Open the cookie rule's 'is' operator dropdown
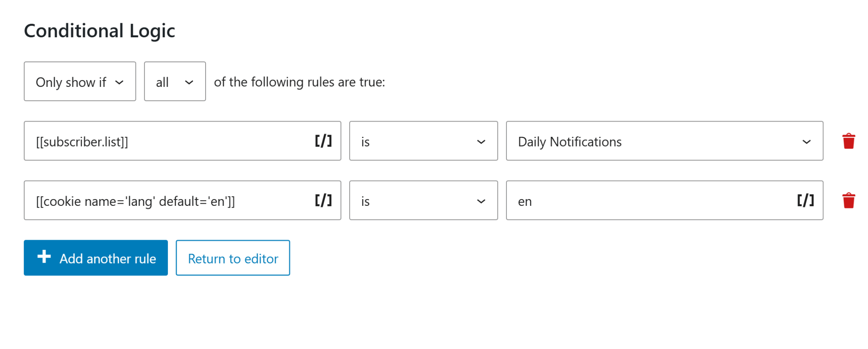 pos(423,200)
